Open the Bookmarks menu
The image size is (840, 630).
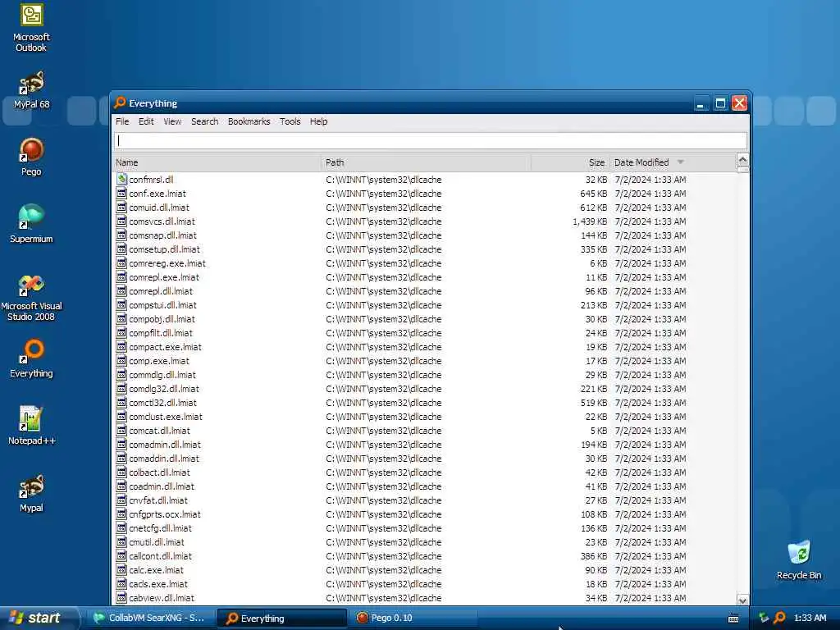pyautogui.click(x=249, y=121)
